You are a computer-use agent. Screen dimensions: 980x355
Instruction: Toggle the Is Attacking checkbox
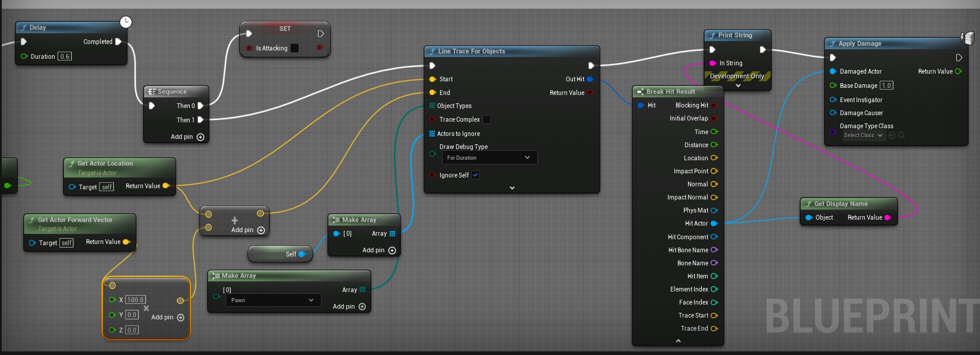[x=295, y=48]
